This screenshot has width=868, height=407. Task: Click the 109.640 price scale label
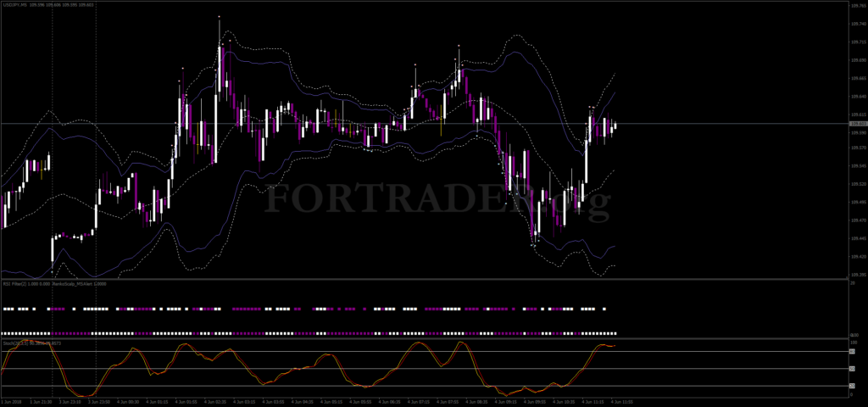858,96
